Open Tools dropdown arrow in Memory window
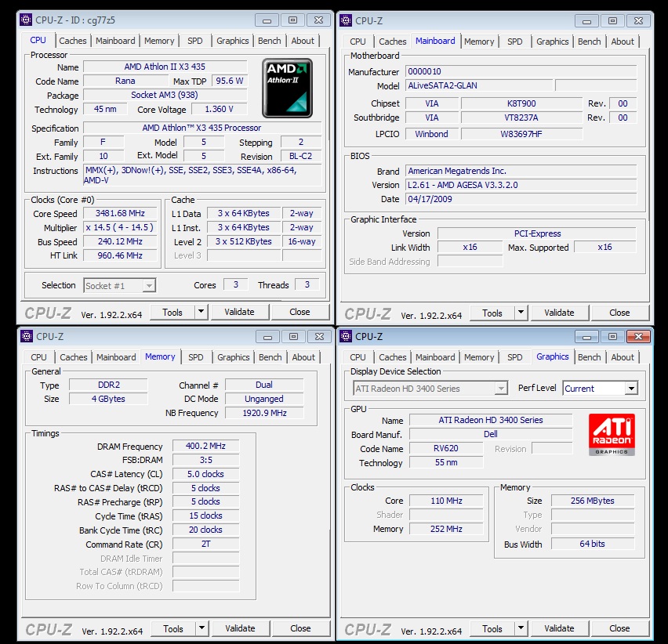The width and height of the screenshot is (668, 644). (x=202, y=628)
